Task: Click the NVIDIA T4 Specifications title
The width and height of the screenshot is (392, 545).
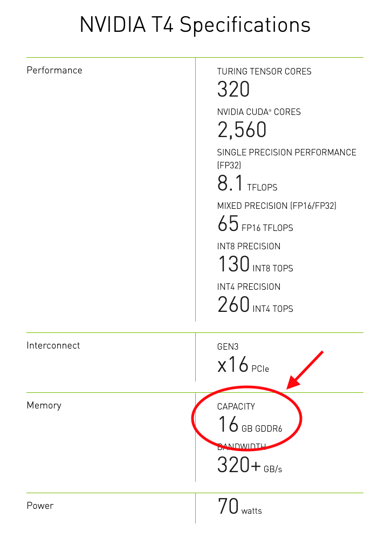Action: pos(195,25)
